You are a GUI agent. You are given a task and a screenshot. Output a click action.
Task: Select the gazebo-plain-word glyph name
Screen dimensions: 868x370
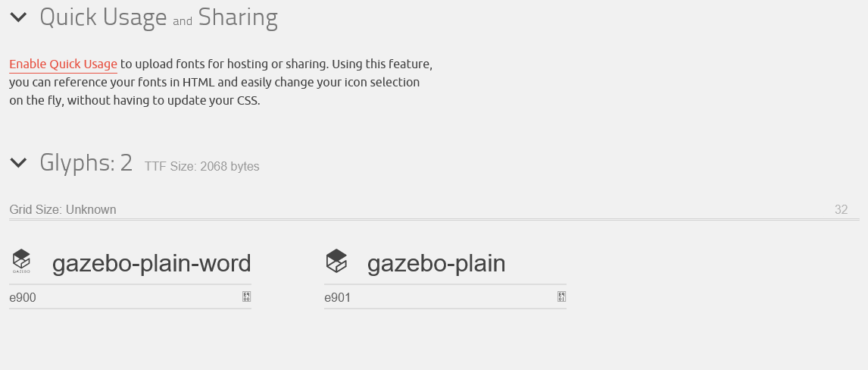click(x=151, y=263)
